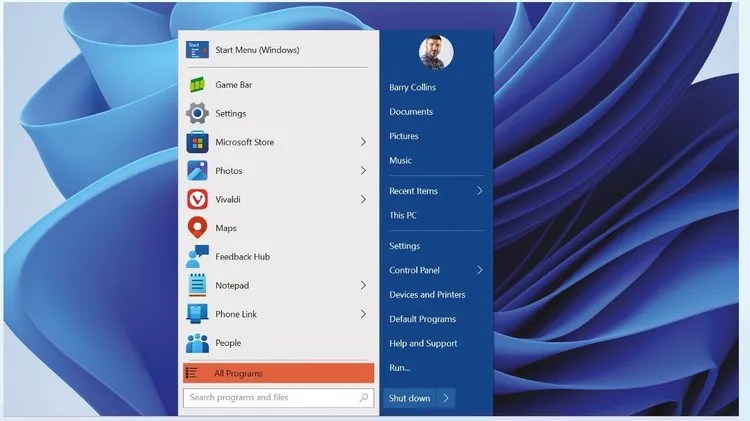Expand the Control Panel arrow

coord(479,270)
